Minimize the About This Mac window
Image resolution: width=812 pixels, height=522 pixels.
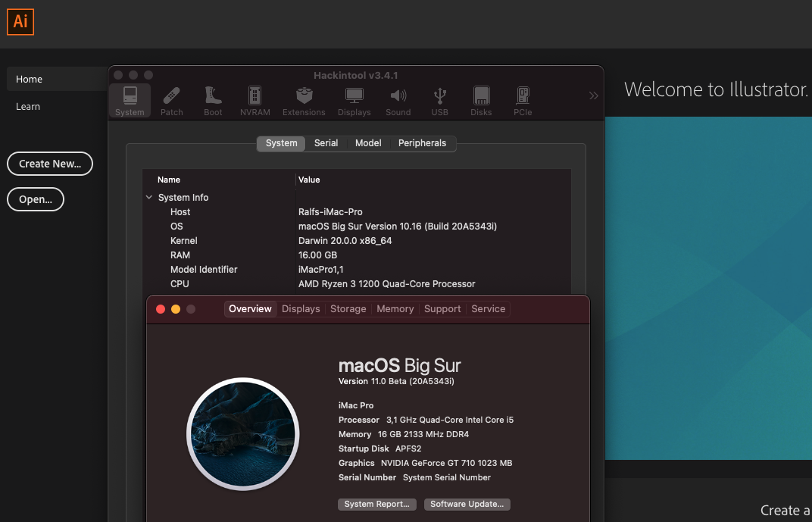coord(176,309)
